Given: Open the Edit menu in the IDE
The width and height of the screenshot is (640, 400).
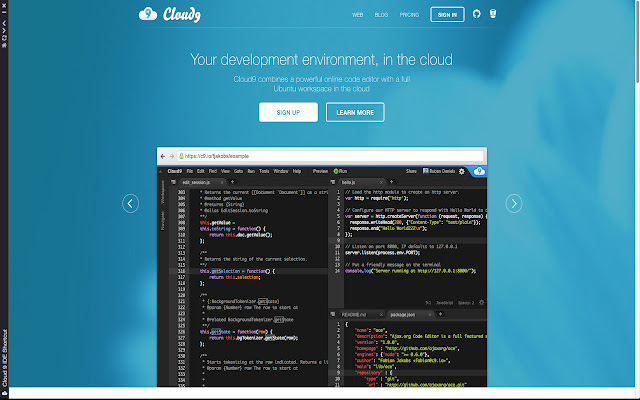Looking at the screenshot, I should (x=201, y=171).
